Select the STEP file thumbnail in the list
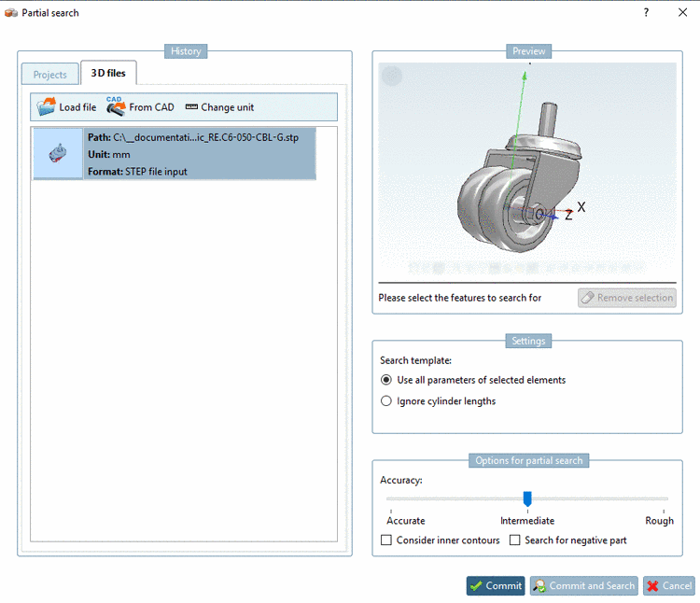Image resolution: width=700 pixels, height=603 pixels. pyautogui.click(x=58, y=154)
